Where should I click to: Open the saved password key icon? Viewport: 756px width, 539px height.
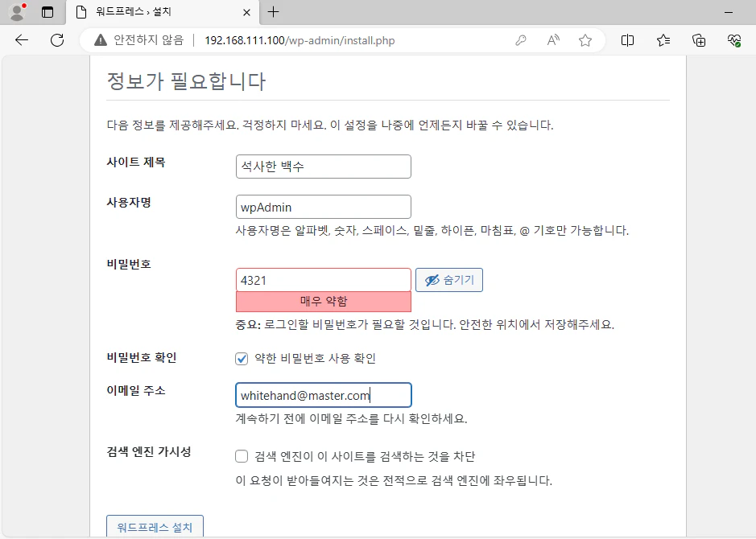coord(520,40)
